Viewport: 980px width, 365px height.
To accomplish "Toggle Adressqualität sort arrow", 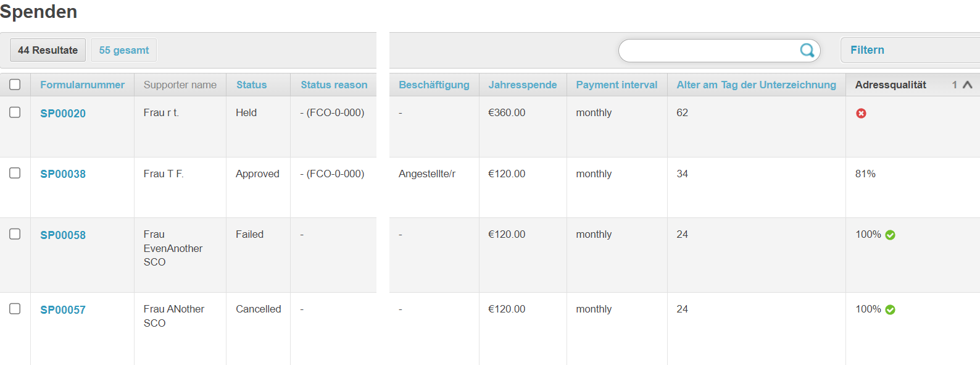I will 967,85.
